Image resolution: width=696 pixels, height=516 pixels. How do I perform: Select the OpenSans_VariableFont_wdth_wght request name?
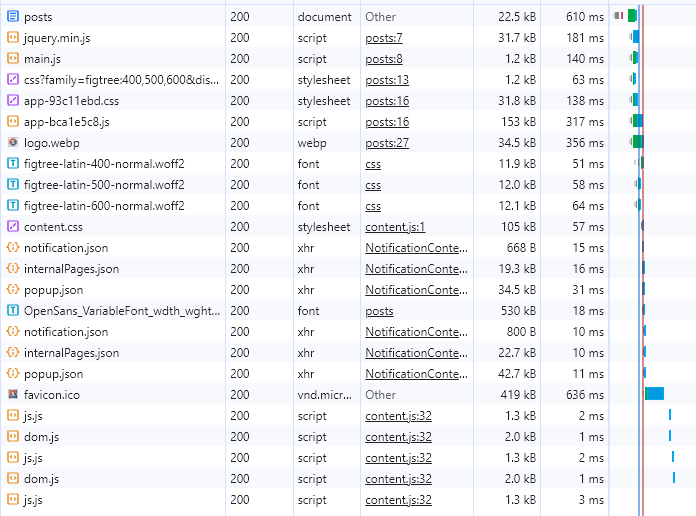[122, 311]
